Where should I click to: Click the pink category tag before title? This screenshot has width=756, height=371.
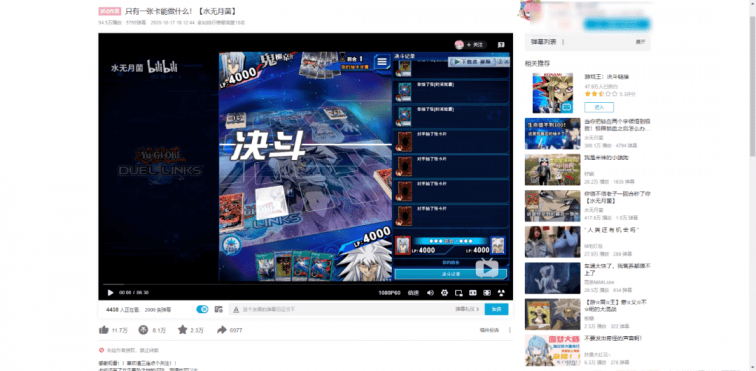110,11
